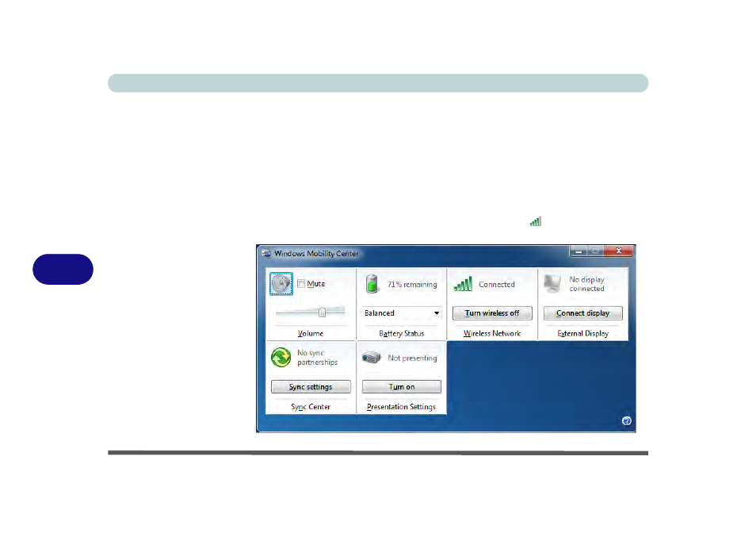The height and width of the screenshot is (533, 756).
Task: Click the "No sync partnerships" text
Action: [317, 358]
